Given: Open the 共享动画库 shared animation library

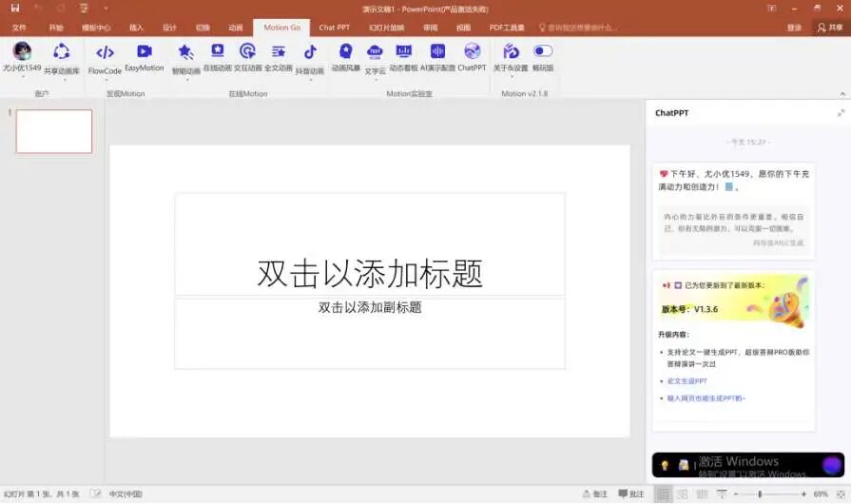Looking at the screenshot, I should pos(61,52).
